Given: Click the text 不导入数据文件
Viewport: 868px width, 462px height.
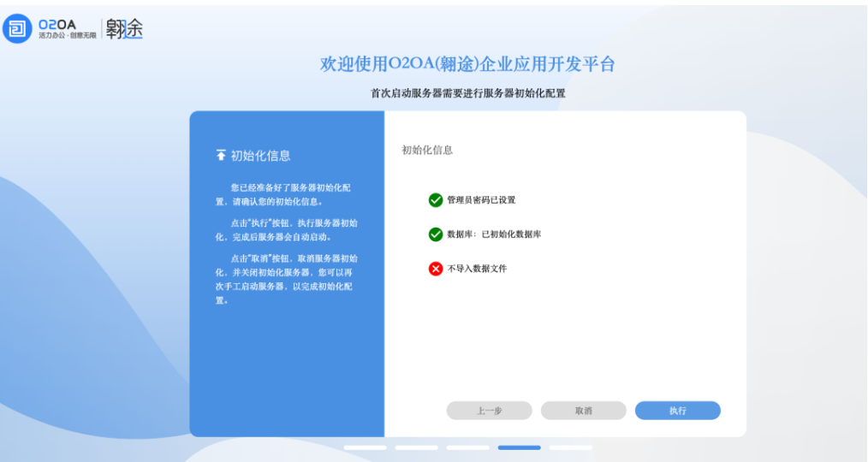Looking at the screenshot, I should coord(477,269).
